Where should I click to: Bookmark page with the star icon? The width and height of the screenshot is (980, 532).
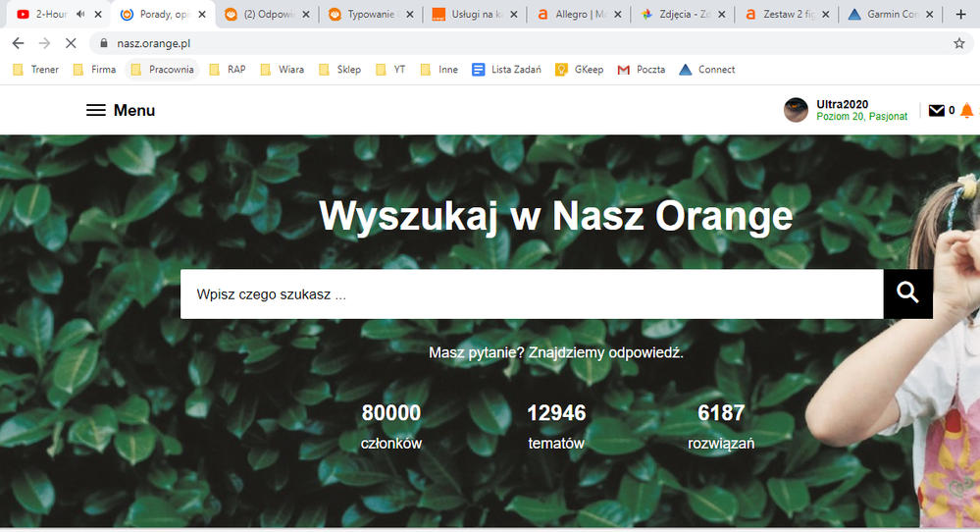click(958, 43)
